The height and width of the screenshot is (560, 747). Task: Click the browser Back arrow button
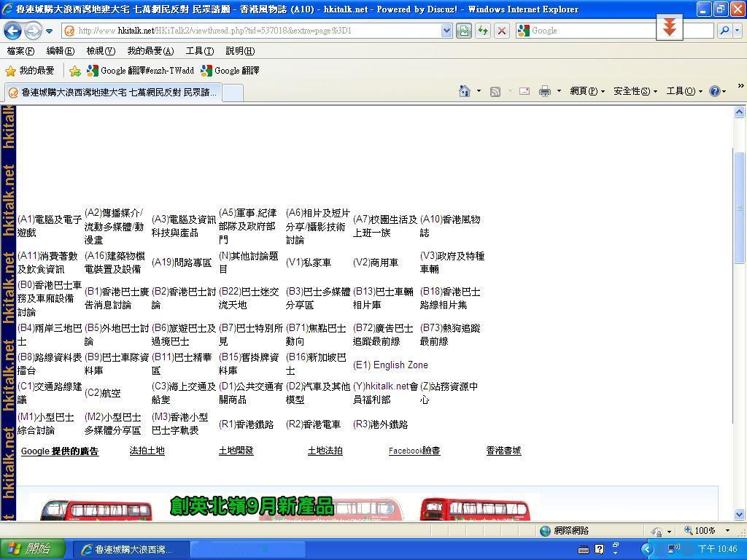12,31
